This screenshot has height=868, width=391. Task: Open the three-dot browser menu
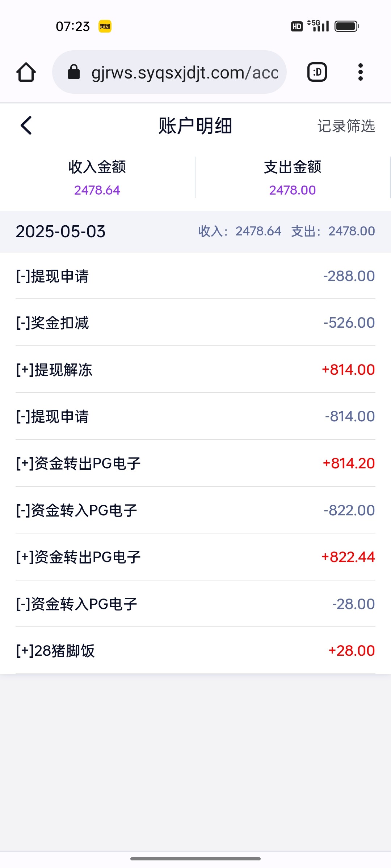pyautogui.click(x=360, y=72)
